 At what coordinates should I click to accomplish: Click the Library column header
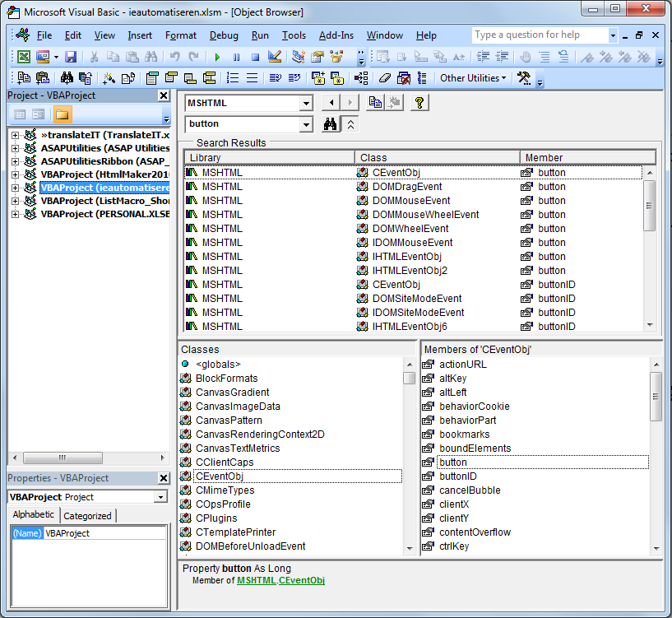(270, 158)
